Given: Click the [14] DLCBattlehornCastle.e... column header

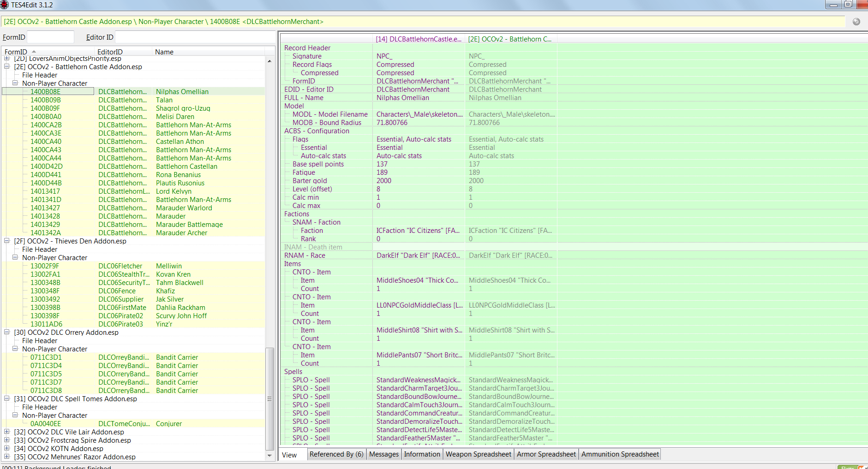Looking at the screenshot, I should click(x=419, y=39).
